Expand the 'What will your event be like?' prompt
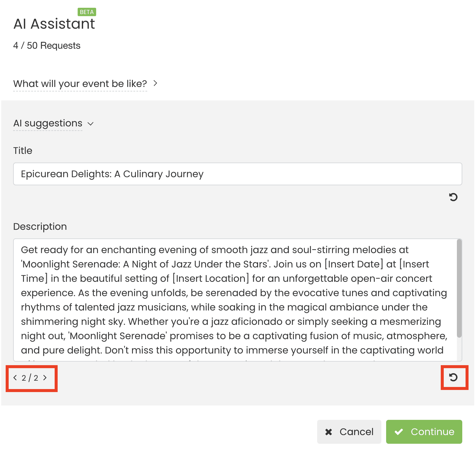Screen dimensions: 476x456 pos(80,84)
